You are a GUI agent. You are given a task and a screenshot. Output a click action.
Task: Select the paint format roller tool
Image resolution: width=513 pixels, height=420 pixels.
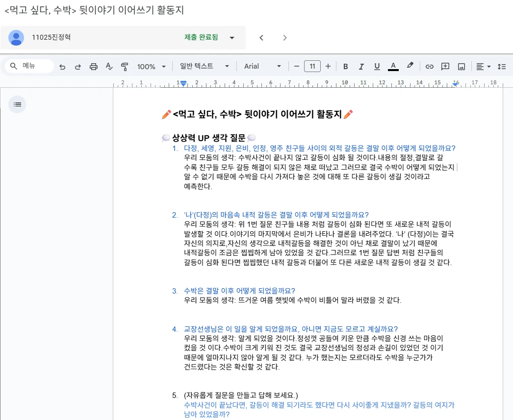[x=125, y=66]
